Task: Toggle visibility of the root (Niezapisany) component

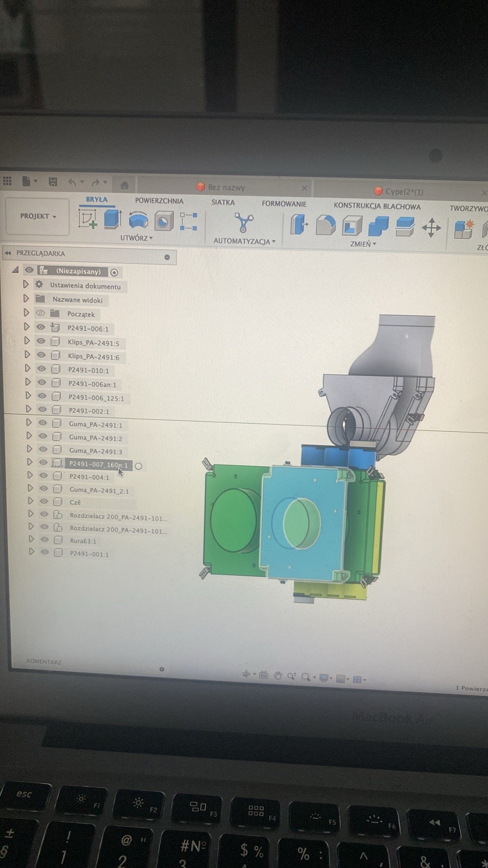Action: (x=29, y=270)
